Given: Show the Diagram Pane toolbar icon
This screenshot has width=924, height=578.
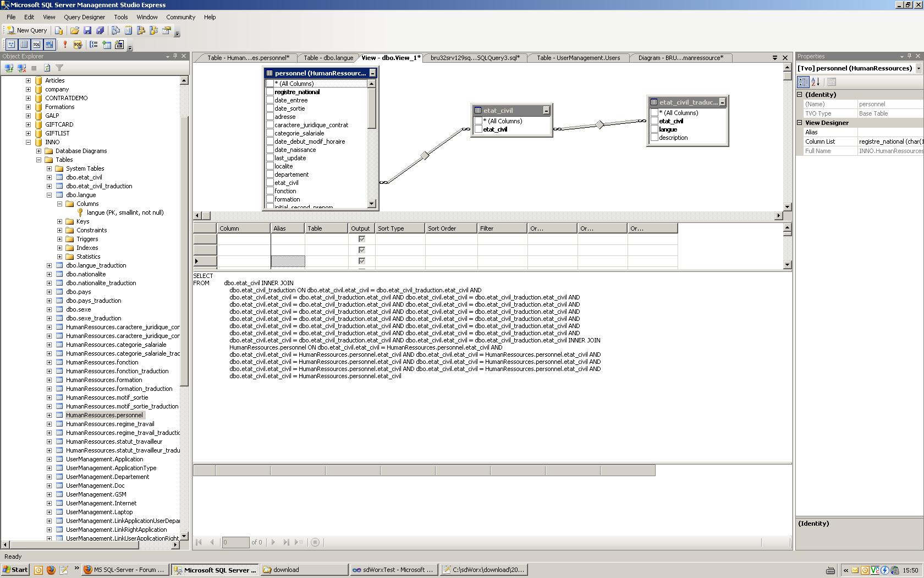Looking at the screenshot, I should pyautogui.click(x=11, y=45).
